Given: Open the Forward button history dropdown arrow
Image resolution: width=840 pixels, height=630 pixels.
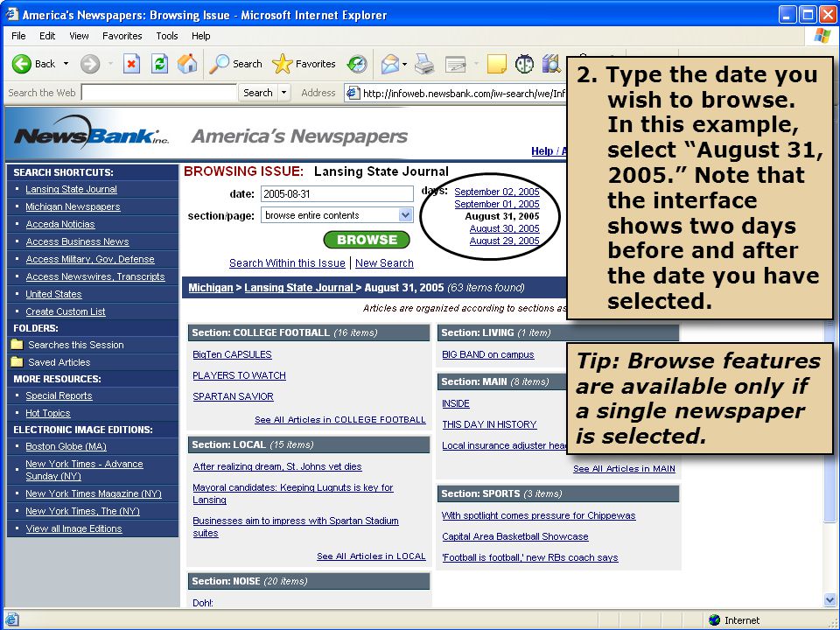Looking at the screenshot, I should [x=110, y=64].
